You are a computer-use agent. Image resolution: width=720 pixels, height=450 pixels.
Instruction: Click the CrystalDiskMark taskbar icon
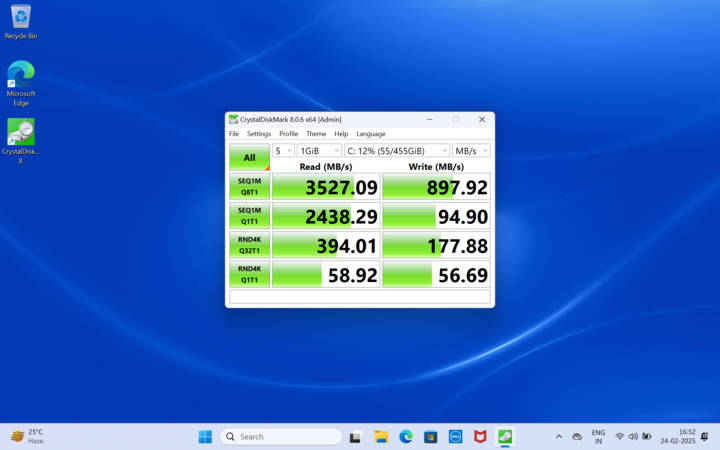505,437
